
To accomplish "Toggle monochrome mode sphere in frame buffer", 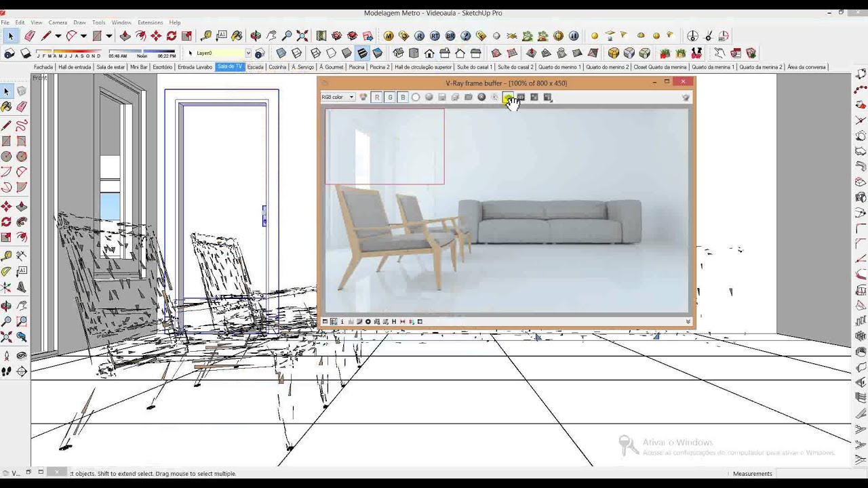I will click(429, 98).
